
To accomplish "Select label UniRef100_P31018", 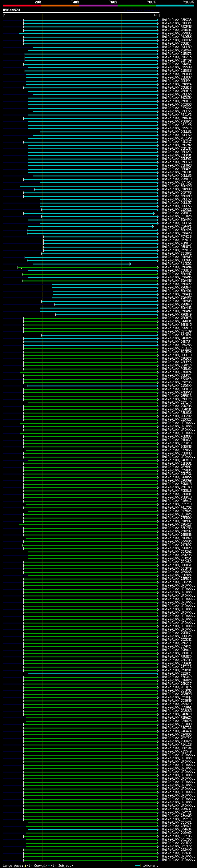I will point(177,443).
